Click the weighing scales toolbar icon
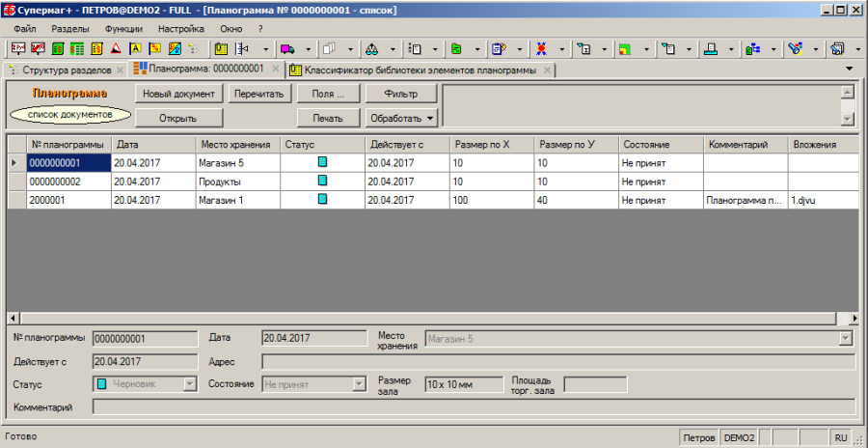This screenshot has width=868, height=448. pos(371,49)
